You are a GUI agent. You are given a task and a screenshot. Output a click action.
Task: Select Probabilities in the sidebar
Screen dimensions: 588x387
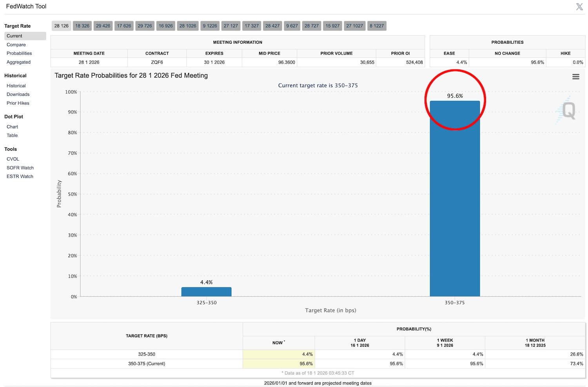(19, 53)
